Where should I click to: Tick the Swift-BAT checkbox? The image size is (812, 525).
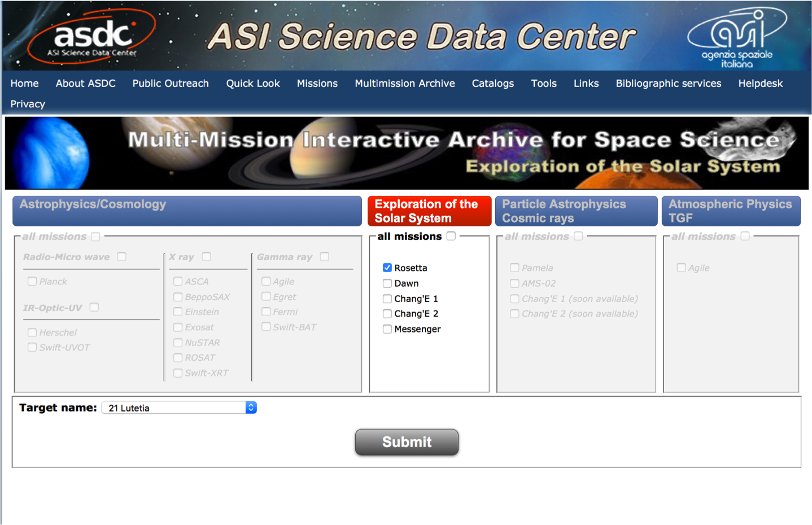[266, 326]
